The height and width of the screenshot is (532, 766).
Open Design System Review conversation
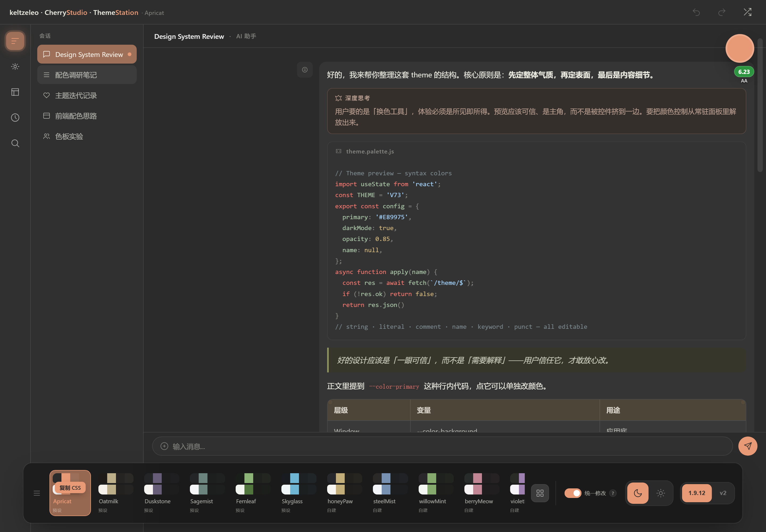point(87,54)
